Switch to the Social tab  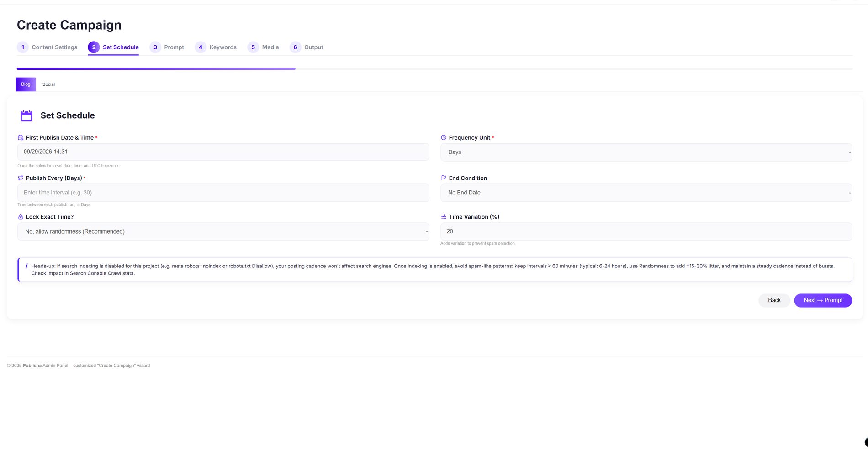[x=48, y=84]
